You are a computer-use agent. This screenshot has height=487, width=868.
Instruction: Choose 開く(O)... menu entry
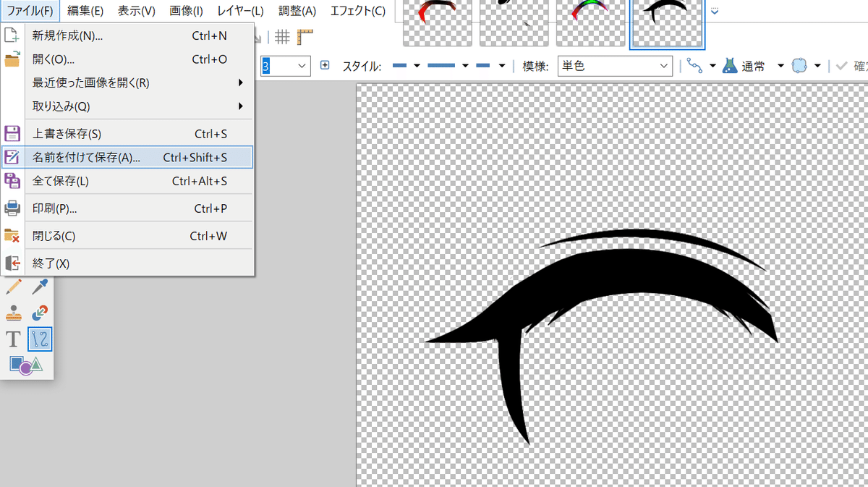click(x=127, y=59)
